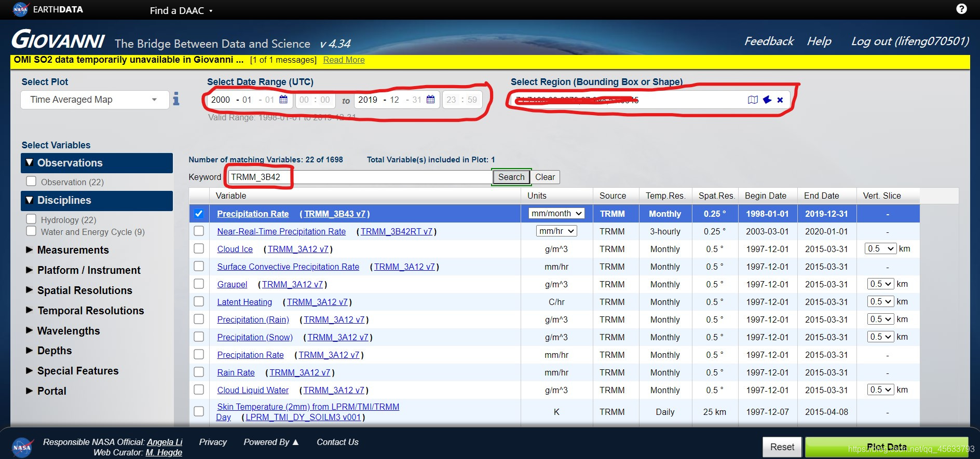The width and height of the screenshot is (980, 459).
Task: Open Graupel vertical slice dropdown
Action: [x=881, y=284]
